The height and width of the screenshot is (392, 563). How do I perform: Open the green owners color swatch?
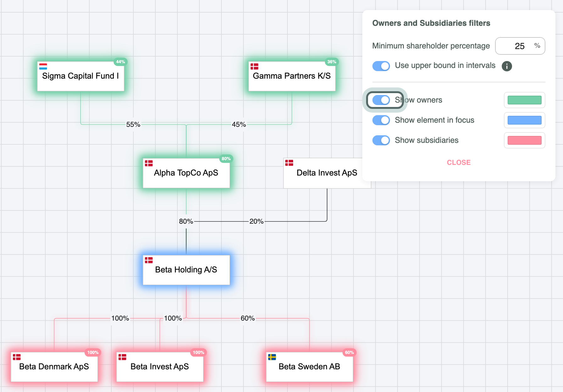(x=524, y=100)
